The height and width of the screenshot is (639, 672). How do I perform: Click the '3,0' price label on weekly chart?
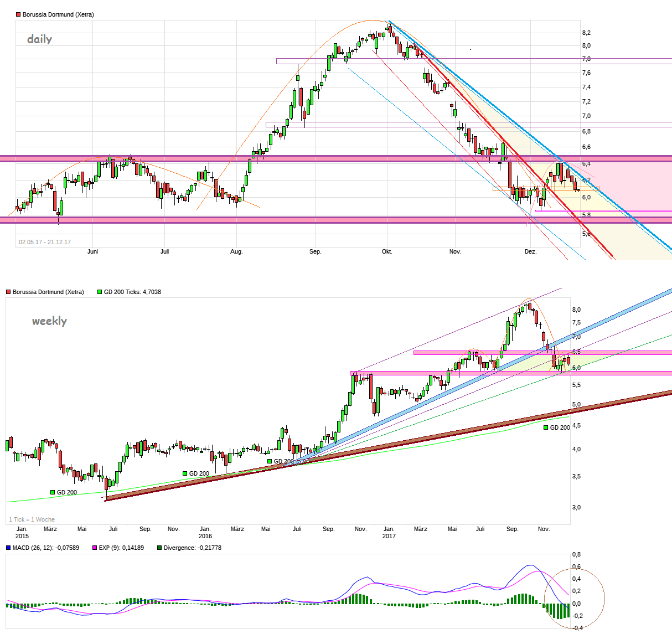(x=576, y=507)
